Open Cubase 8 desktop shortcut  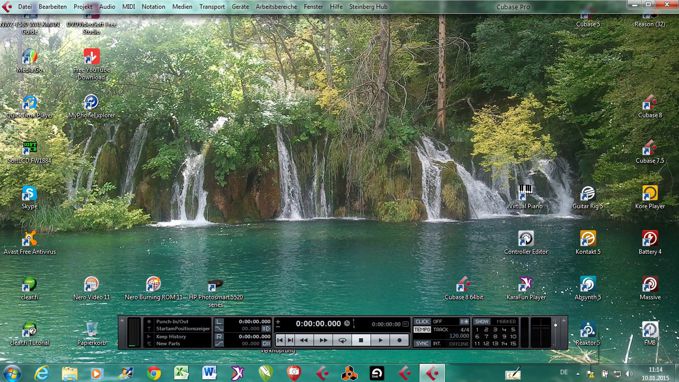650,107
